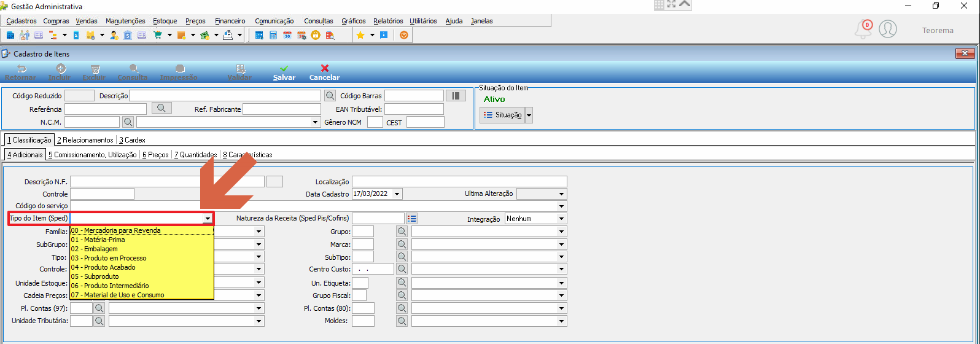Click the barcode button beside Código Barras
Screen dimensions: 980x344
tap(456, 95)
